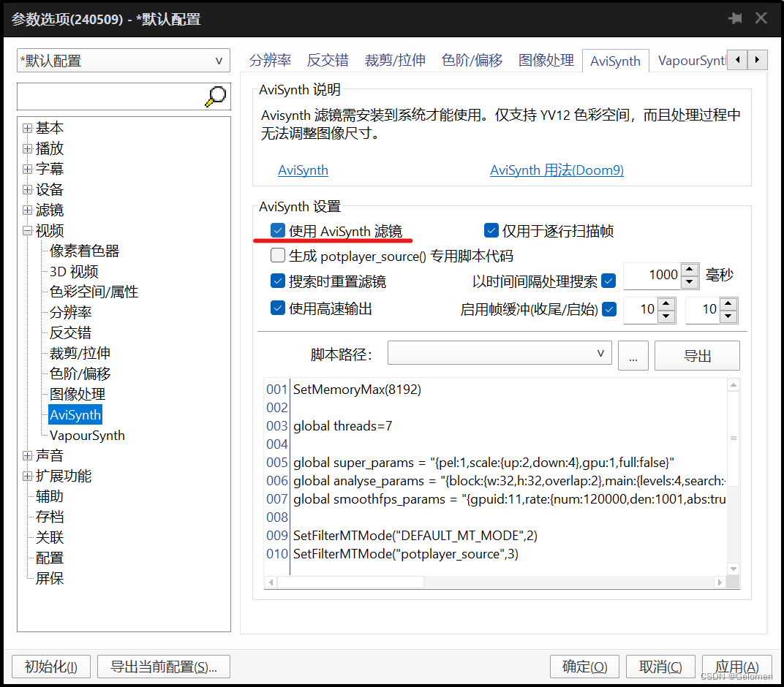Decrease the first frame buffer value
The image size is (784, 687).
[x=666, y=316]
